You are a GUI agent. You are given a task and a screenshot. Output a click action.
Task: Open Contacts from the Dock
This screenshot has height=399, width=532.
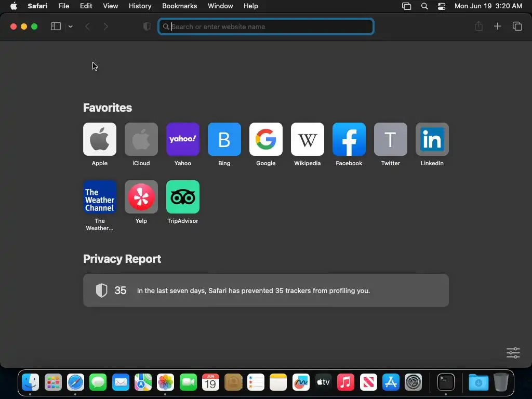coord(233,382)
